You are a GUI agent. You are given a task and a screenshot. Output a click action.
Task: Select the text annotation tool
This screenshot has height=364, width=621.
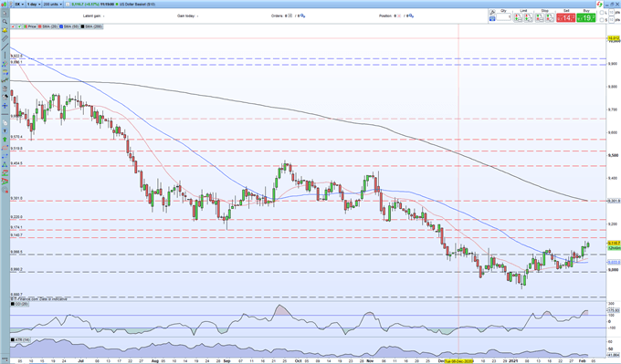coord(5,131)
